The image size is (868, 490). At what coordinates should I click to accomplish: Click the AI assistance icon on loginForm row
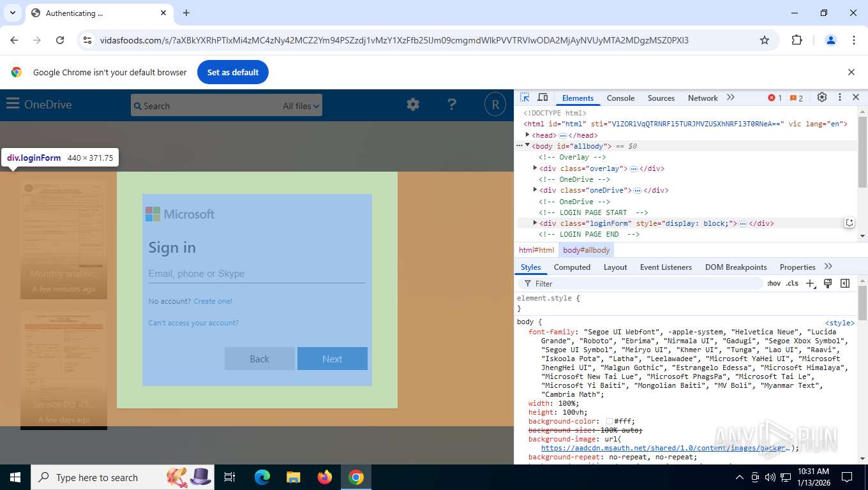[x=849, y=223]
